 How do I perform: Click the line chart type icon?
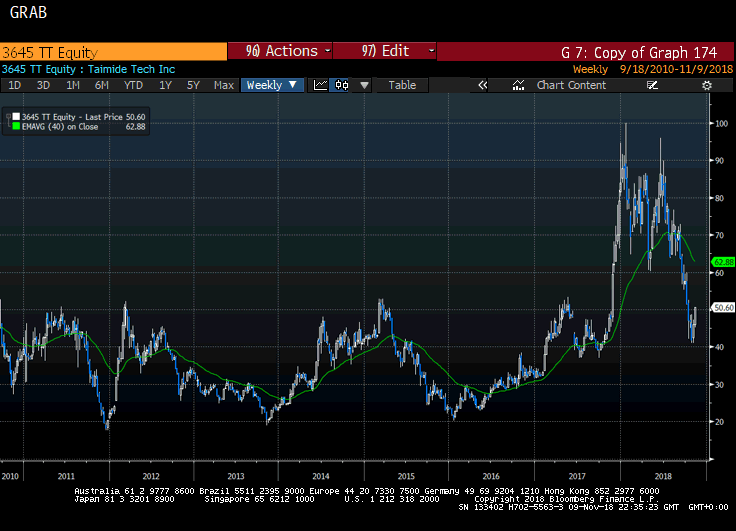pyautogui.click(x=321, y=85)
